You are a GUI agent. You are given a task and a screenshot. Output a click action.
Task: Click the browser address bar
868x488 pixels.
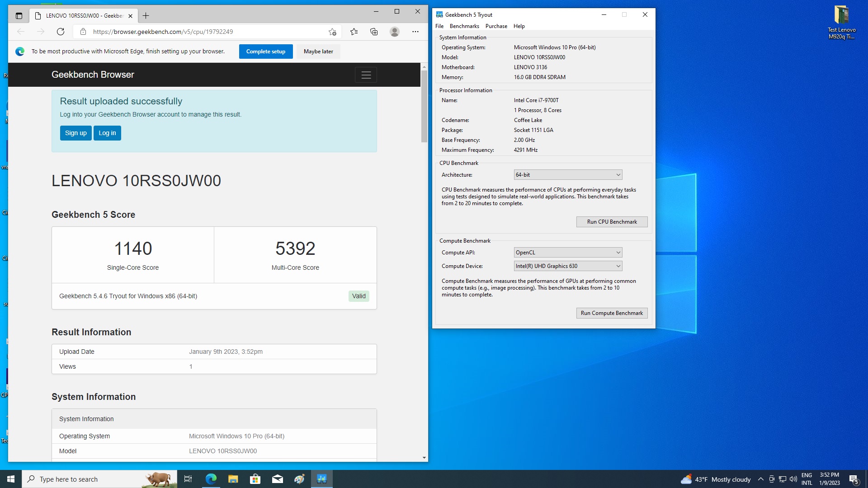208,32
